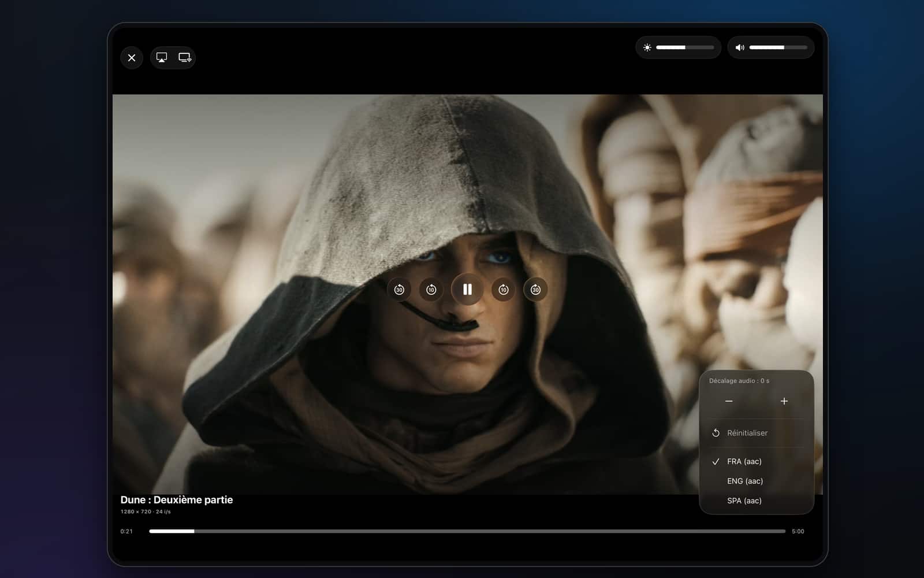Switch to ENG (aac) audio track
Screen dimensions: 924x578
click(x=757, y=481)
